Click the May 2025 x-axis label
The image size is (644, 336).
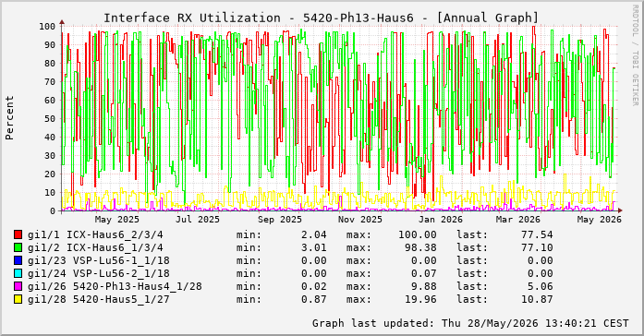(x=116, y=220)
